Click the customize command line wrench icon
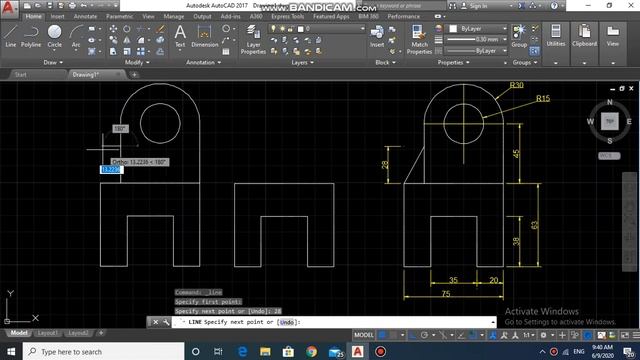The width and height of the screenshot is (640, 360). point(166,322)
